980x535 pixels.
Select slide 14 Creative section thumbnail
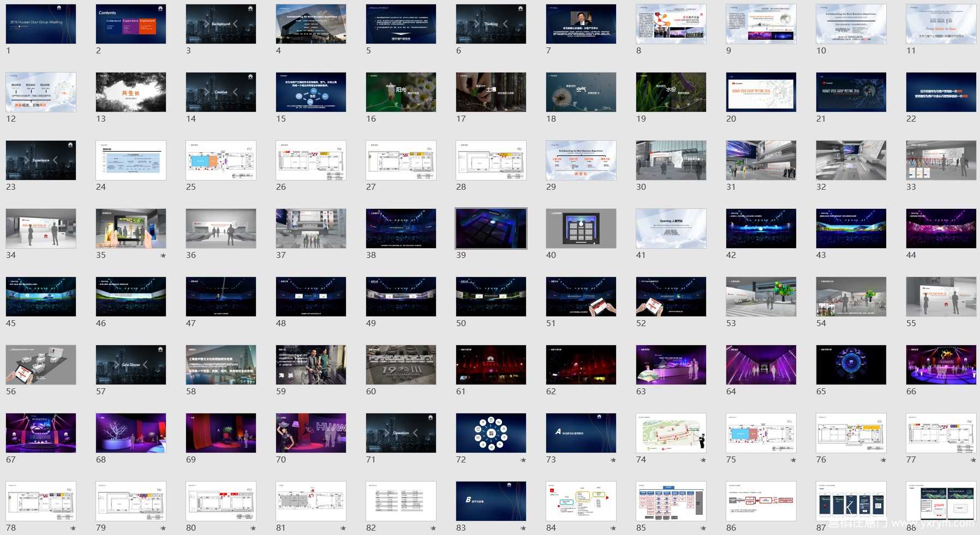221,92
